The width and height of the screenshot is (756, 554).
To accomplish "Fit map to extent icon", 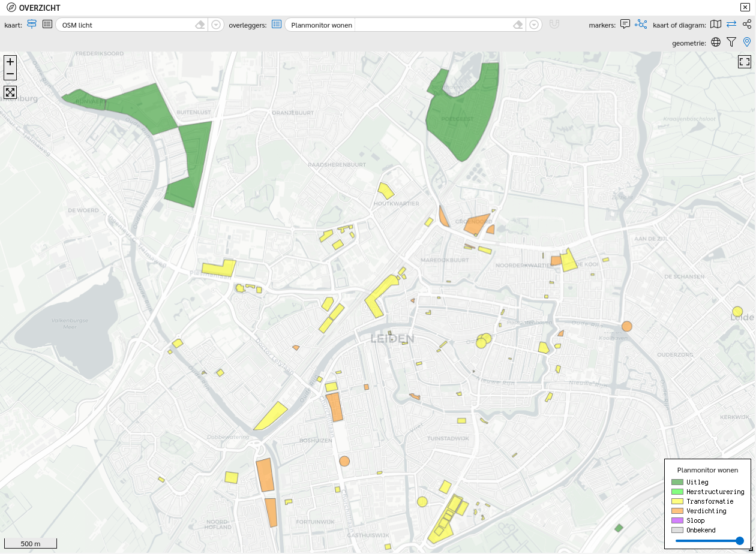I will click(10, 92).
